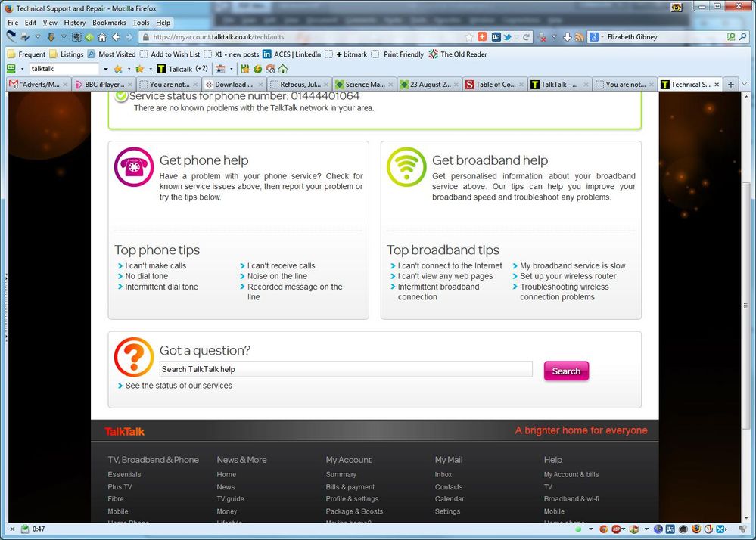Click the Firefox logo icon in status bar
756x540 pixels.
(x=695, y=529)
